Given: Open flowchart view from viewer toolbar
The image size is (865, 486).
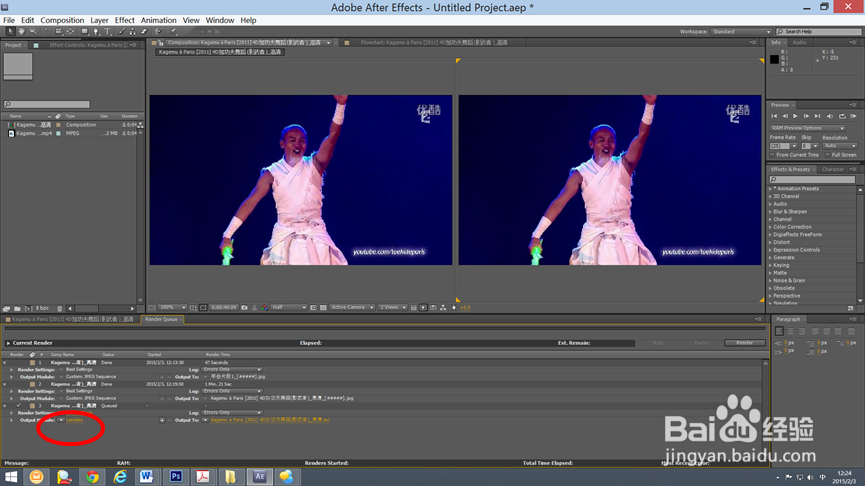Looking at the screenshot, I should [443, 307].
